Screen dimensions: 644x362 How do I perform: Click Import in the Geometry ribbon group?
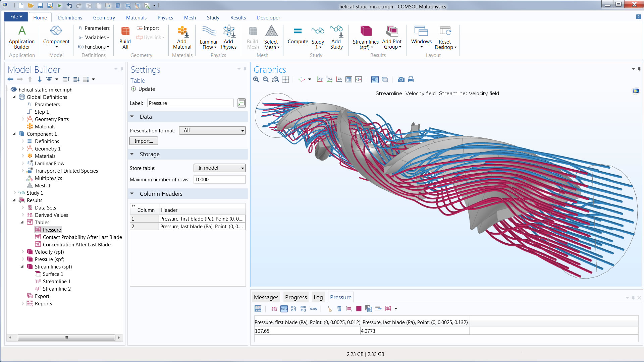click(x=148, y=28)
